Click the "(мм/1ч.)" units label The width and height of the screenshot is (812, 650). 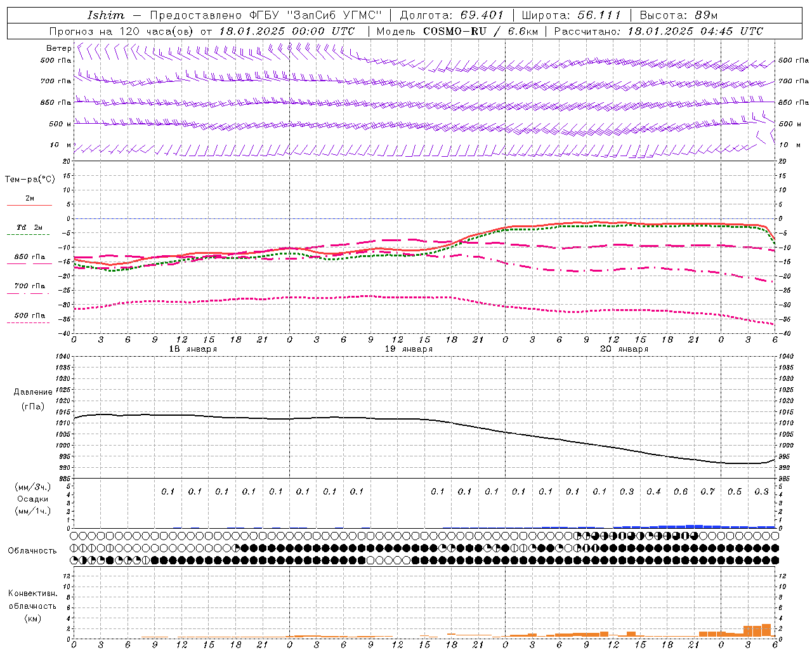pyautogui.click(x=33, y=511)
